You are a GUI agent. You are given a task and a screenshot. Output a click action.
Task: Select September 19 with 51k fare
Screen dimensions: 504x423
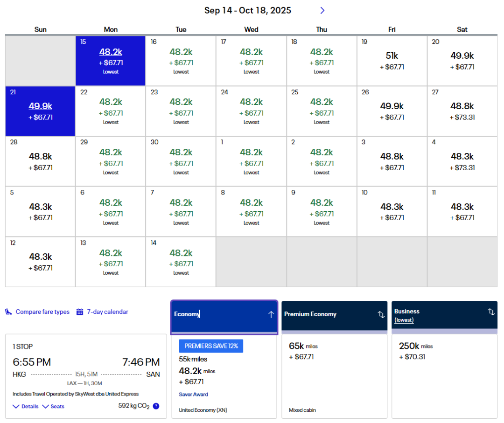click(x=392, y=61)
